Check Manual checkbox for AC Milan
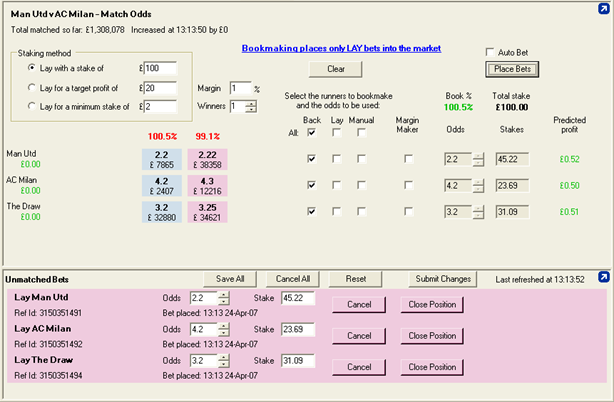The width and height of the screenshot is (614, 402). pos(361,185)
